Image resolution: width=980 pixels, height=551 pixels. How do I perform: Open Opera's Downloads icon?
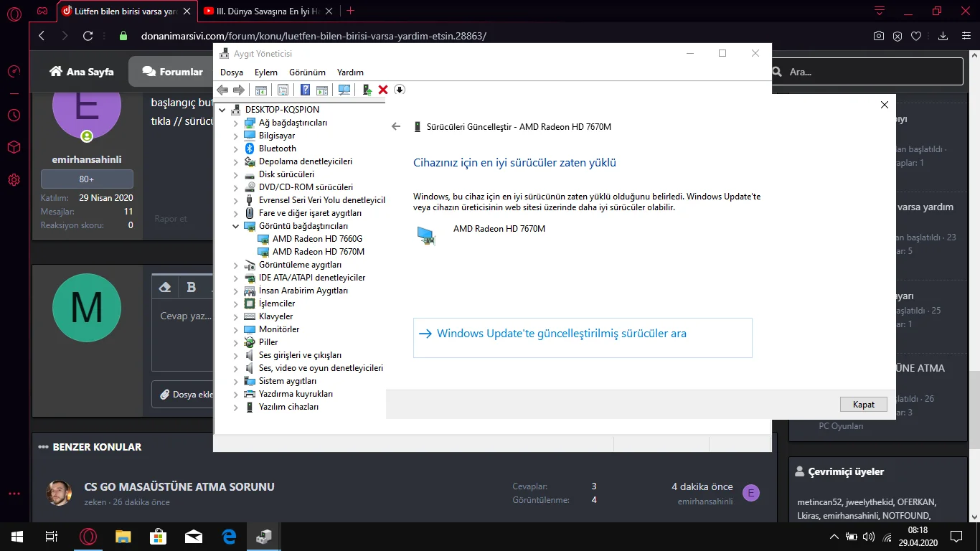point(943,36)
